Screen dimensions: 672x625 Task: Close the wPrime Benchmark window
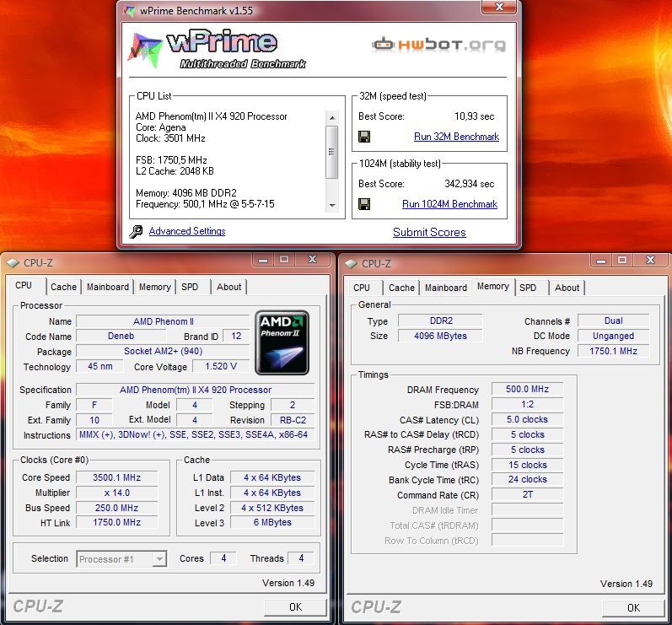pyautogui.click(x=500, y=7)
